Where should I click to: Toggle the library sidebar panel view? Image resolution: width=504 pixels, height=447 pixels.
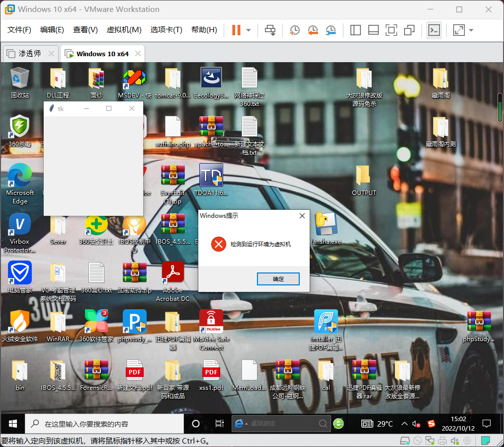(355, 30)
